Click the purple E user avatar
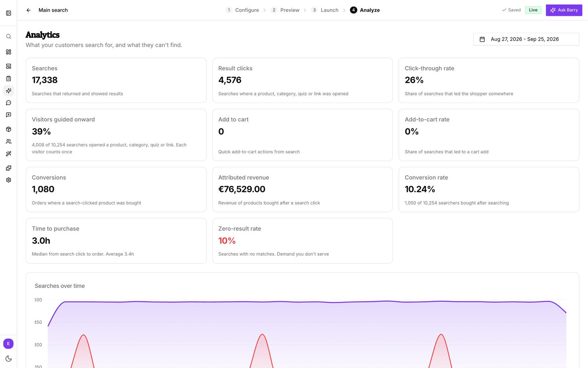The height and width of the screenshot is (368, 588). pyautogui.click(x=8, y=344)
